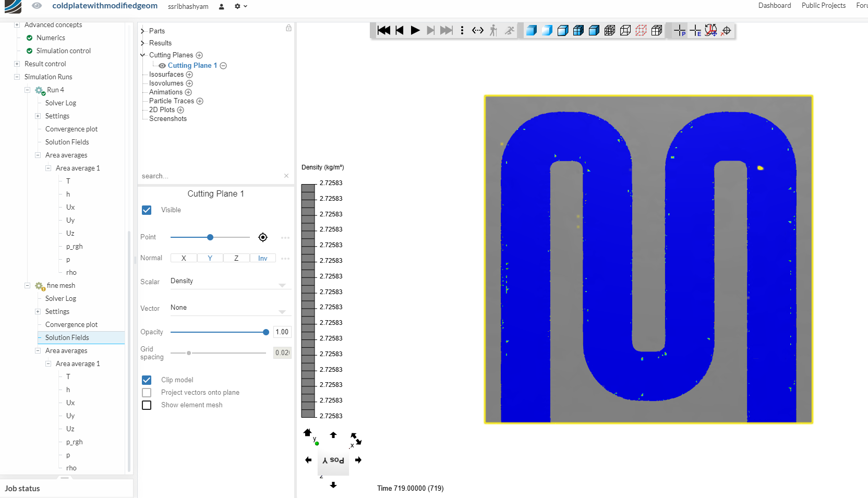
Task: Select the red wireframe points render mode
Action: pos(641,30)
